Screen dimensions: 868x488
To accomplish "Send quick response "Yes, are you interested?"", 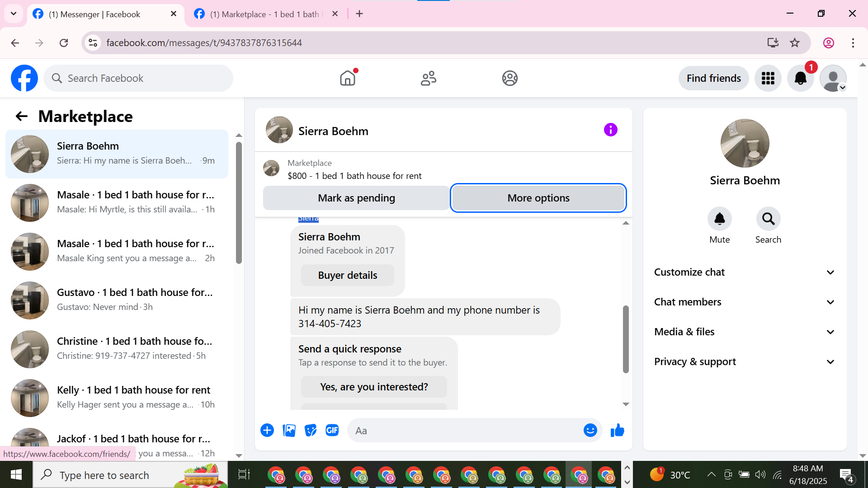I will [x=374, y=387].
